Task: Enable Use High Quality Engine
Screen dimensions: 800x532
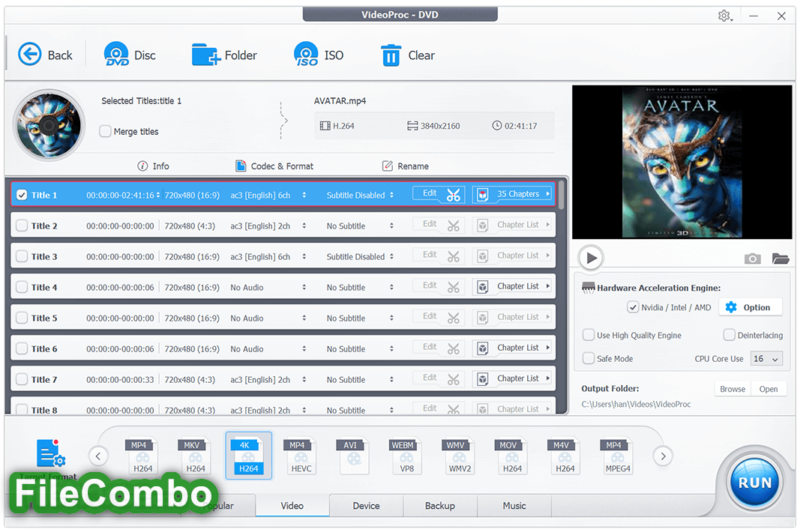Action: 589,335
